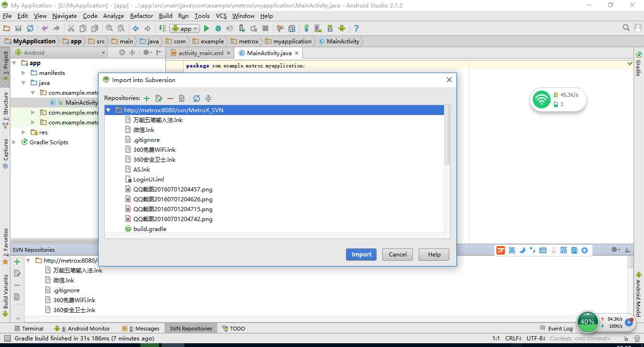Click the Debug app bug icon
Viewport: 644px width, 347px height.
(x=218, y=28)
